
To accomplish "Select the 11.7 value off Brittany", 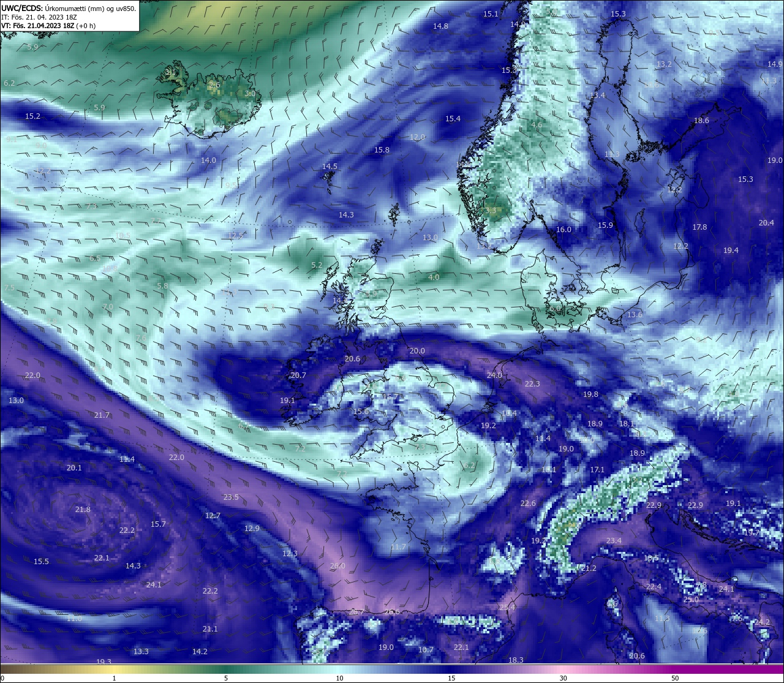I will click(398, 547).
